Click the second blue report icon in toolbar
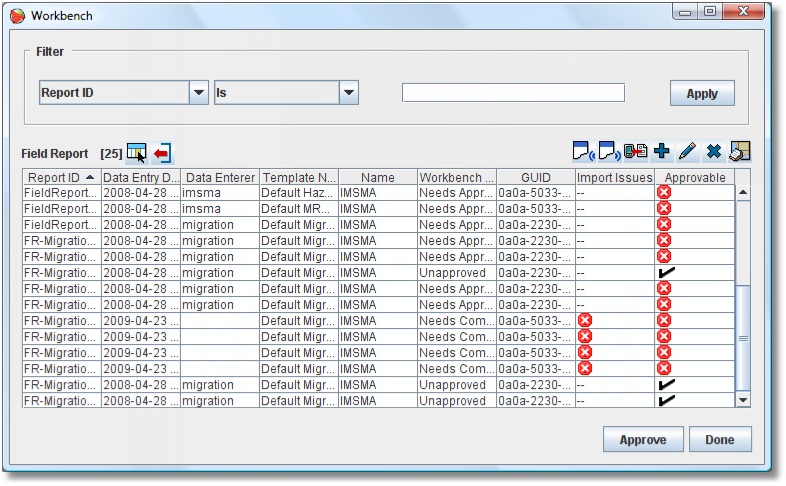Viewport: 786px width, 486px height. point(609,151)
